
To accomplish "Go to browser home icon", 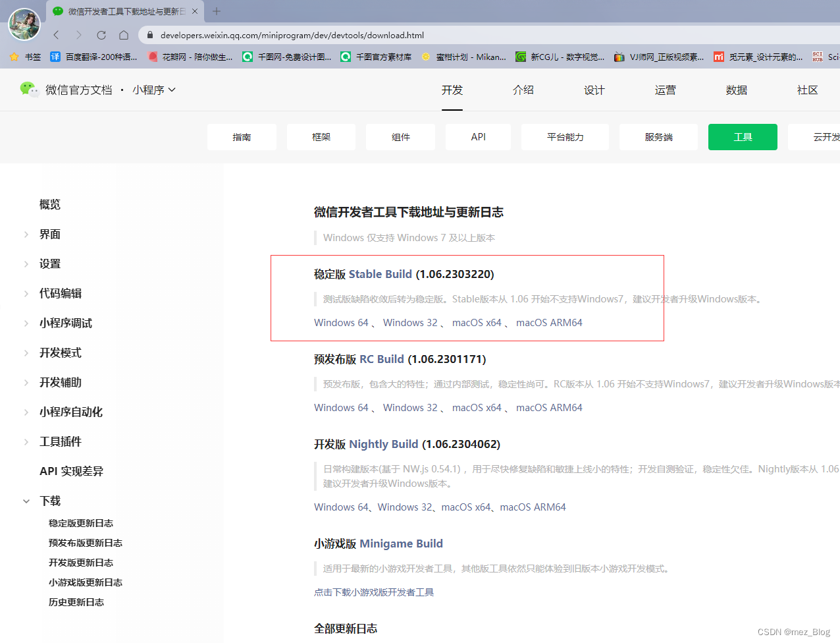I will click(x=124, y=35).
